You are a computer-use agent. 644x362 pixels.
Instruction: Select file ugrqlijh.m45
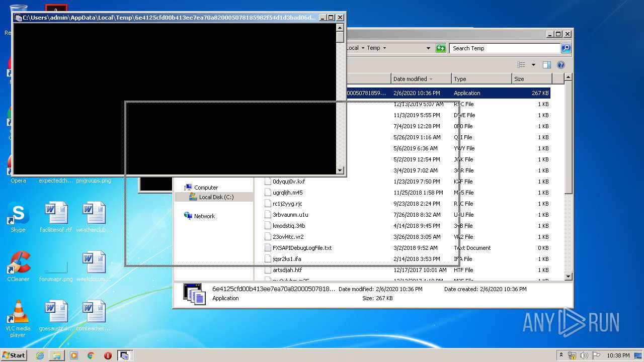tap(287, 193)
